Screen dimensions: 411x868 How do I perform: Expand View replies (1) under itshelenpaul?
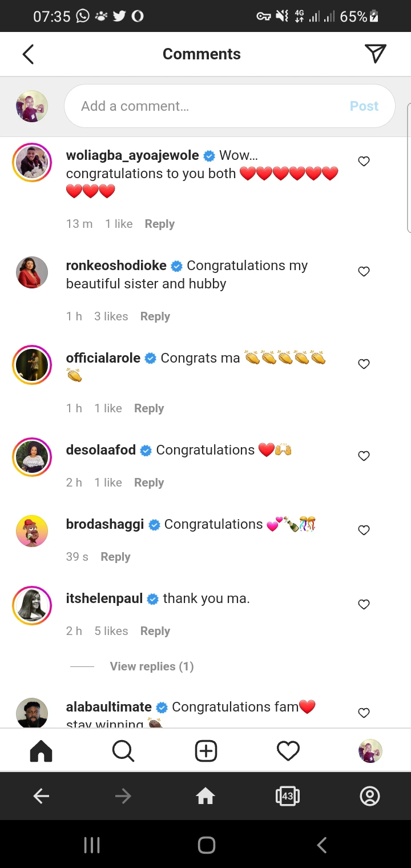[151, 666]
